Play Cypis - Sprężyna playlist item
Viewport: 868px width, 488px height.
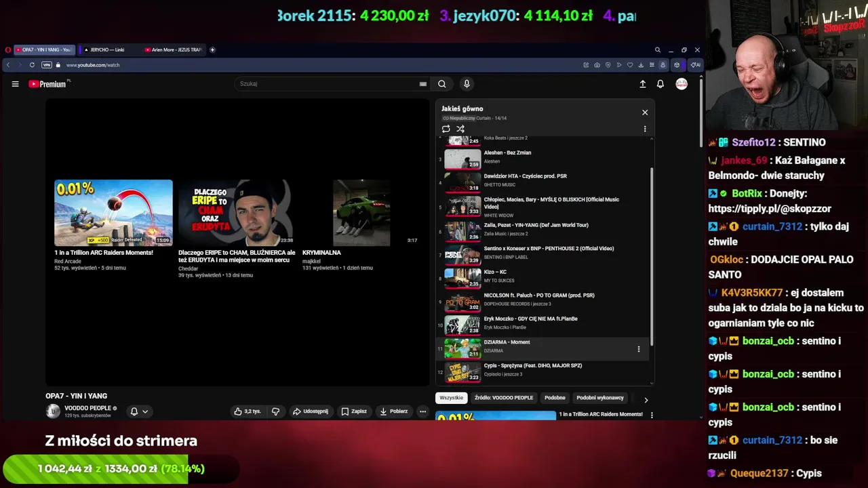pyautogui.click(x=542, y=371)
